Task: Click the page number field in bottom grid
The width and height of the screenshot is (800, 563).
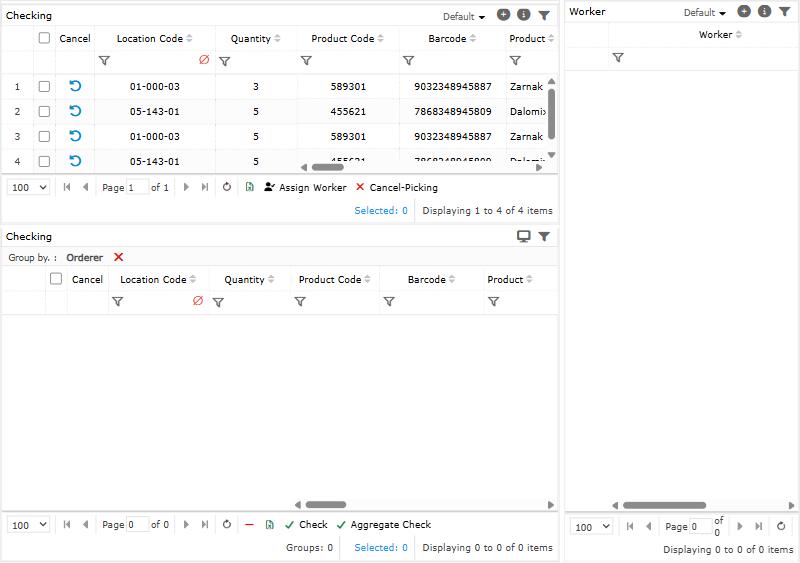Action: pos(137,524)
